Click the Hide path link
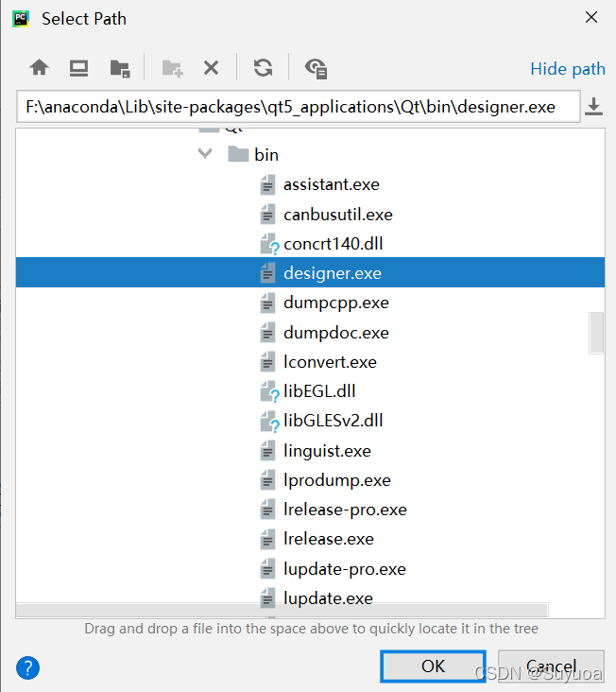Screen dimensions: 616x692 [568, 68]
